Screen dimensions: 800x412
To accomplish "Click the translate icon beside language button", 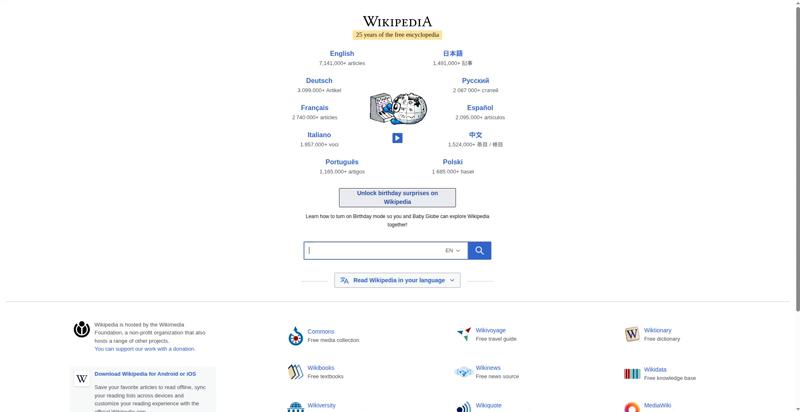I will [344, 280].
